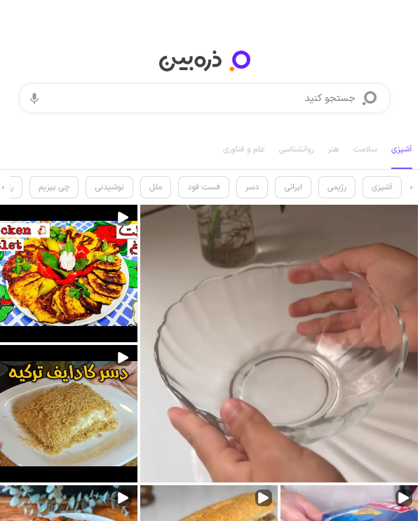Play the bottom-left eucalyptus leaves video
Screen dimensions: 420x521
coord(69,503)
